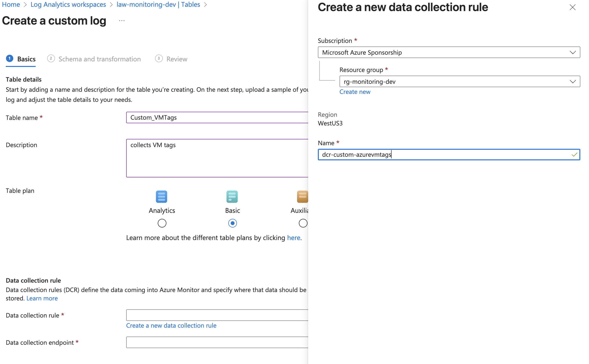Click the step 3 circle indicator
The height and width of the screenshot is (364, 589).
pos(159,59)
